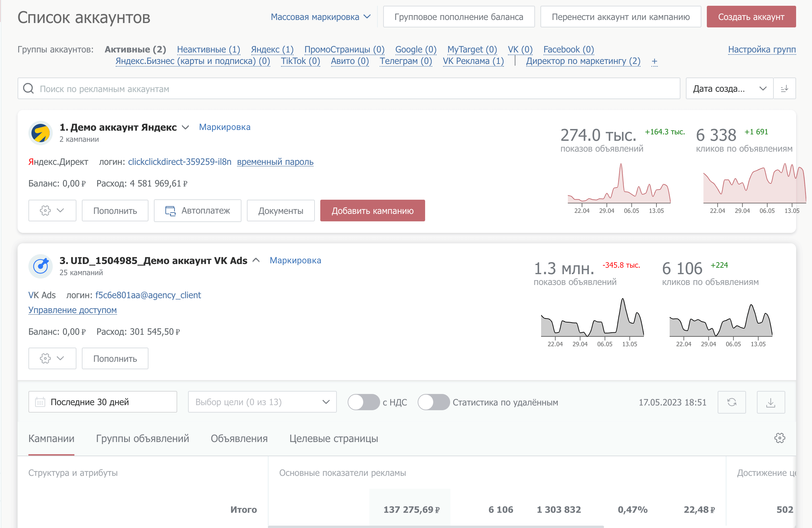This screenshot has height=528, width=812.
Task: Click horizontal scrollbar under totals table
Action: pyautogui.click(x=436, y=527)
